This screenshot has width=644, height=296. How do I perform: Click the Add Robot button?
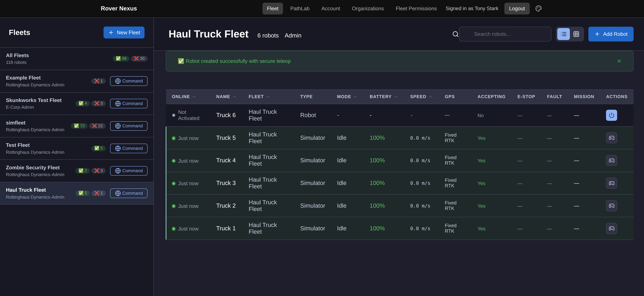[611, 34]
